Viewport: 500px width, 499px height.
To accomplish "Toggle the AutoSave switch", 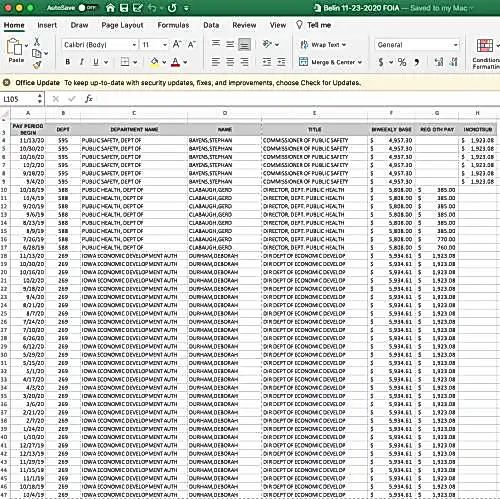I will click(87, 8).
